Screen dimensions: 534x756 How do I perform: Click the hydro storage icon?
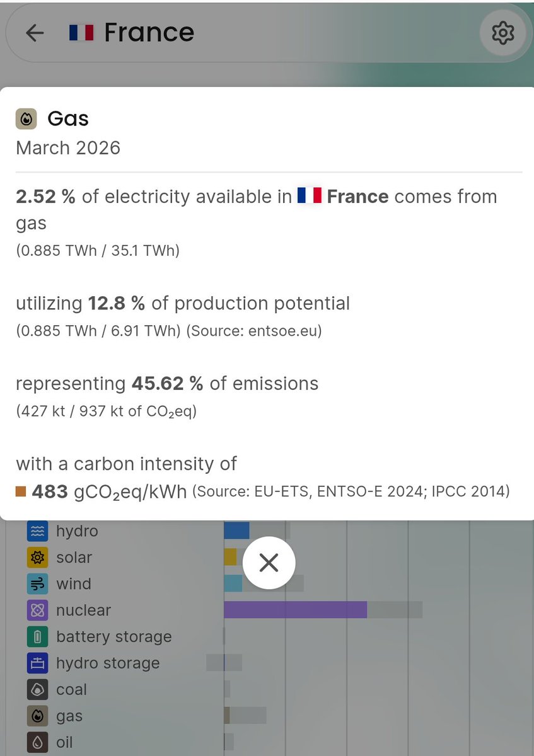(x=38, y=663)
